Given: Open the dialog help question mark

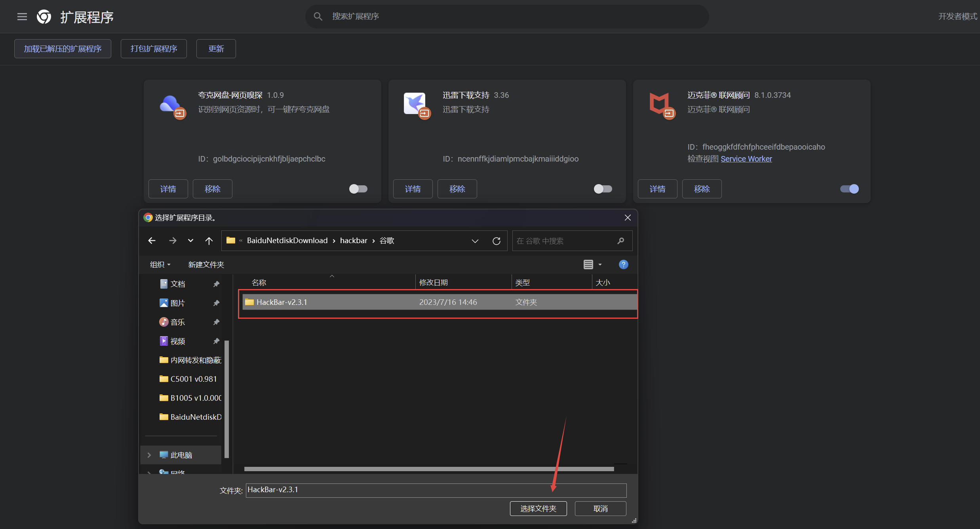Looking at the screenshot, I should pyautogui.click(x=623, y=264).
